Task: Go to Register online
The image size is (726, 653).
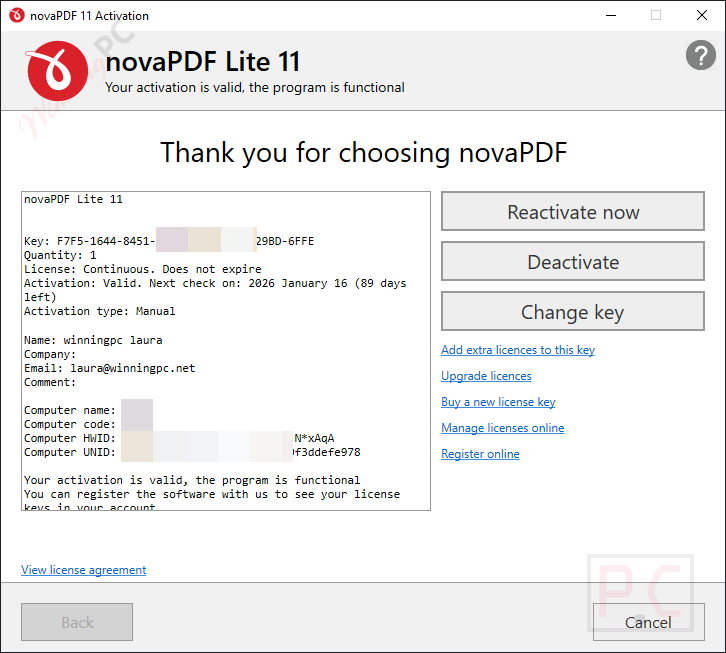Action: pos(480,454)
